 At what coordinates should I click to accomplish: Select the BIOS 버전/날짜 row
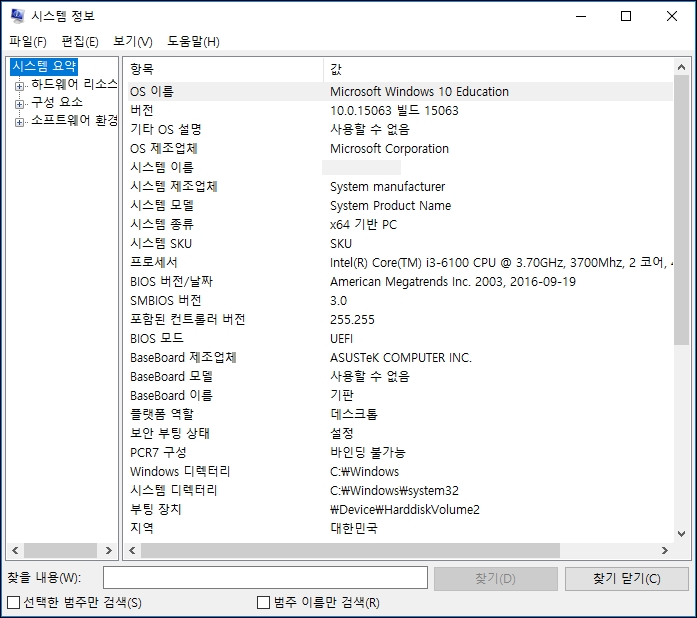tap(400, 281)
